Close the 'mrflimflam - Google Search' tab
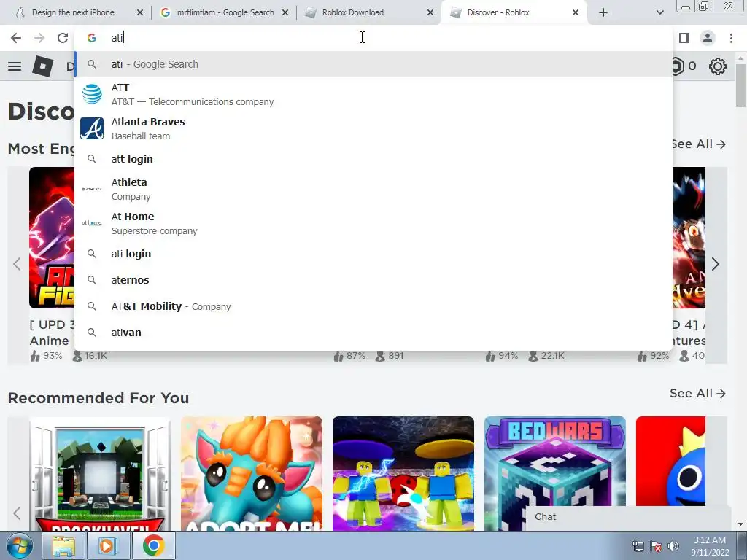Viewport: 747px width, 560px height. click(285, 13)
